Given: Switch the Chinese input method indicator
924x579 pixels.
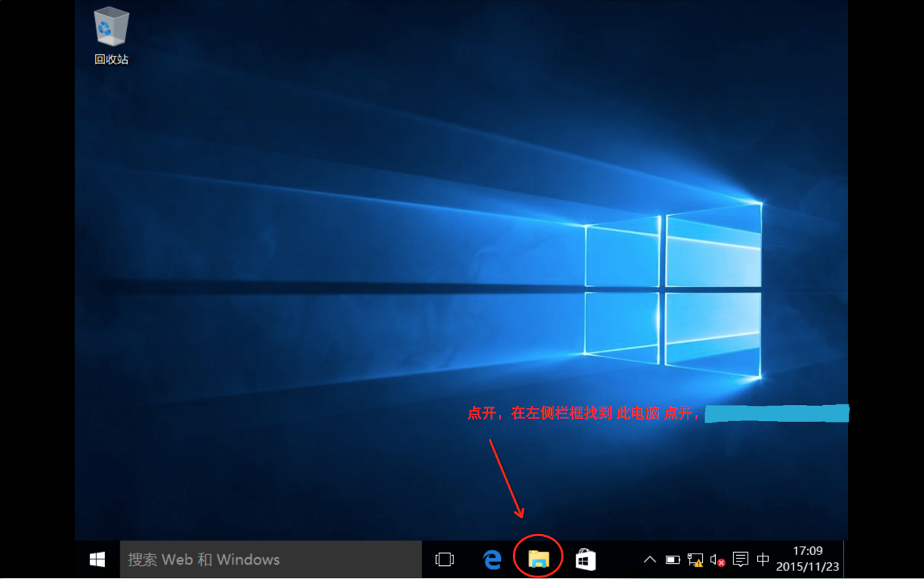Looking at the screenshot, I should 763,559.
